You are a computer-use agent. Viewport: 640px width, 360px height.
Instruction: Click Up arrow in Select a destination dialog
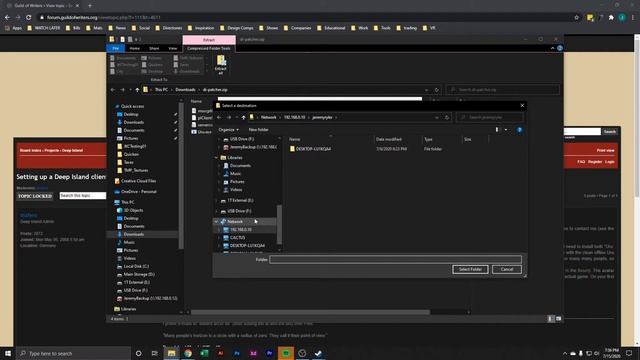point(244,118)
